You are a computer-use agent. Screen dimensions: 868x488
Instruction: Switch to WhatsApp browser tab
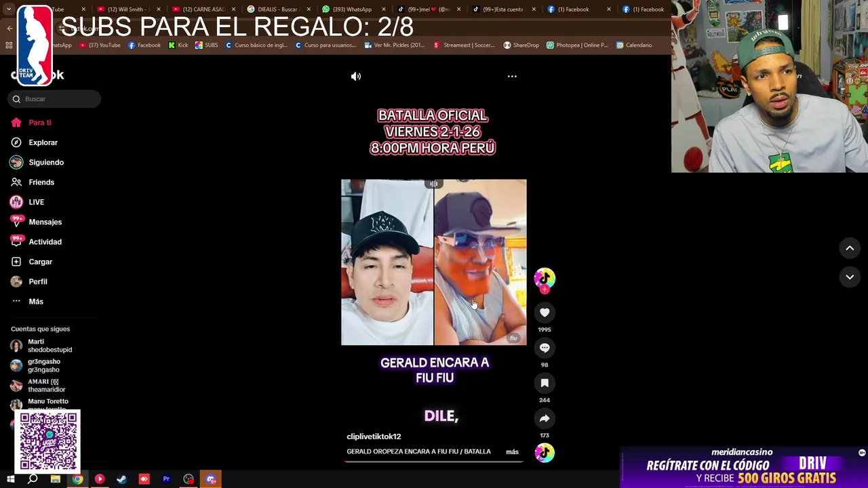353,9
